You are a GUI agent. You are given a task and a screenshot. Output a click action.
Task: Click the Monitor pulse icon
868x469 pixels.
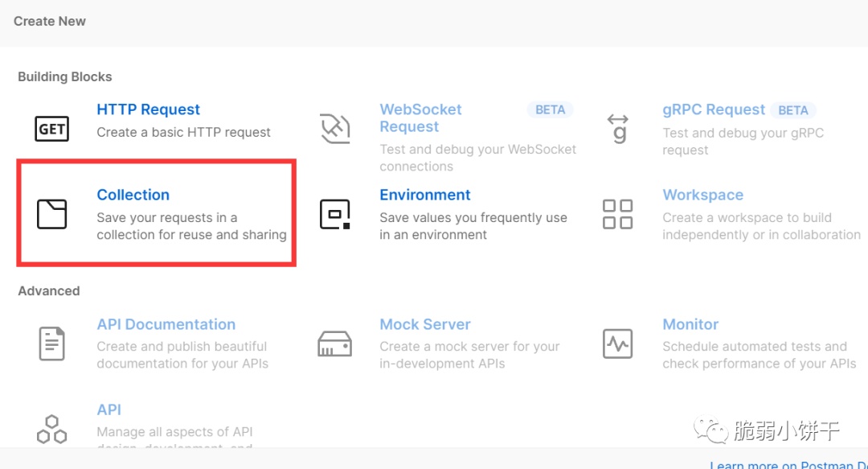point(617,344)
